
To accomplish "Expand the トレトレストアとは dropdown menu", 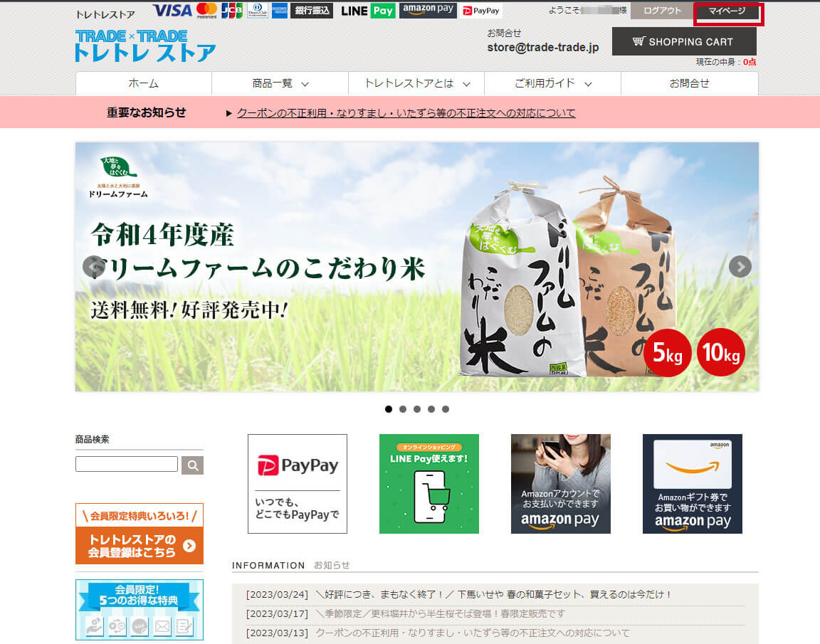I will (x=416, y=83).
